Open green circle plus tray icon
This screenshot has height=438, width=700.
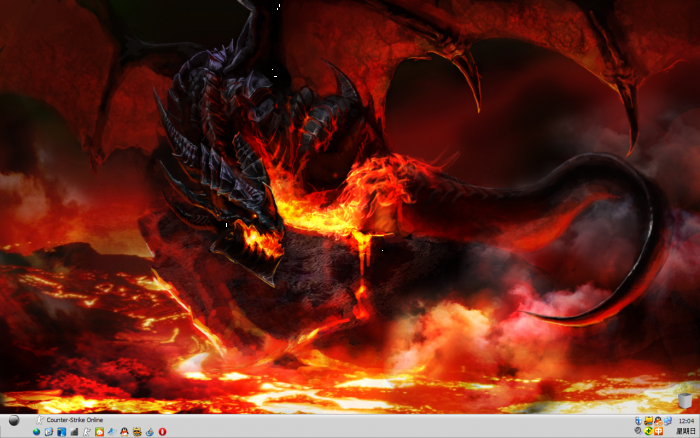[648, 431]
